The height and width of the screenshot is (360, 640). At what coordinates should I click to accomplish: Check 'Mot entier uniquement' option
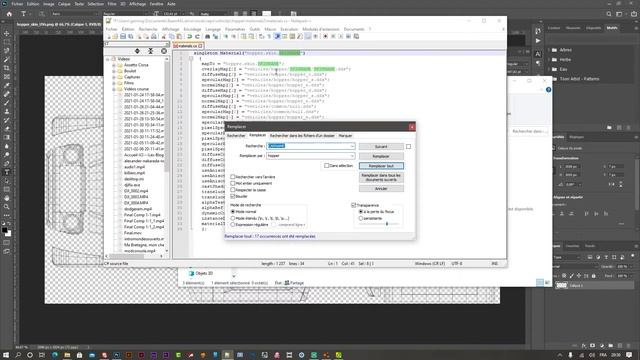[x=233, y=183]
